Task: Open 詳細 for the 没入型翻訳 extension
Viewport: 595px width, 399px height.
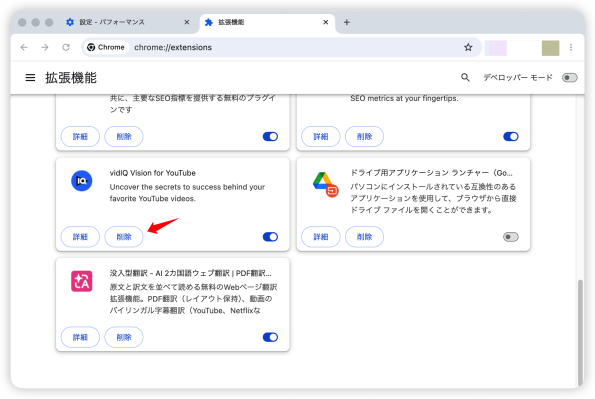Action: (x=80, y=337)
